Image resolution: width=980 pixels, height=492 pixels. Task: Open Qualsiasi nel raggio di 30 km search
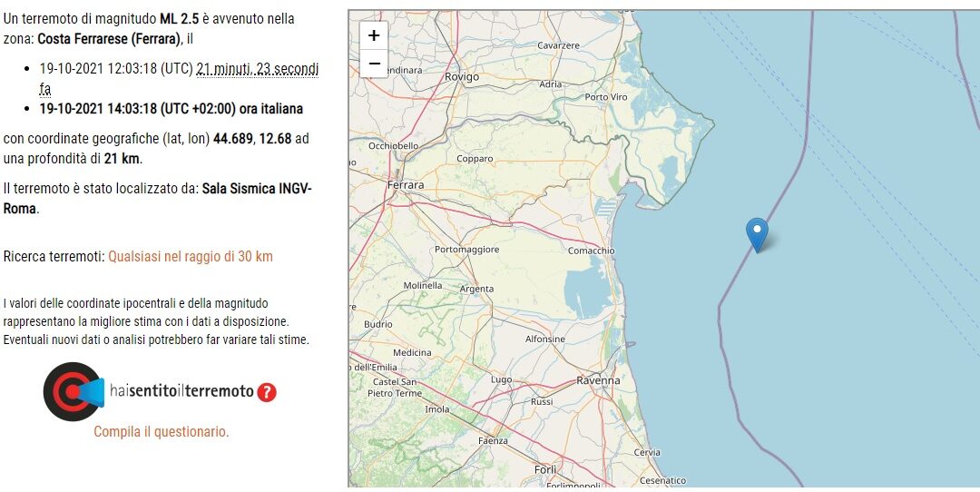click(191, 256)
